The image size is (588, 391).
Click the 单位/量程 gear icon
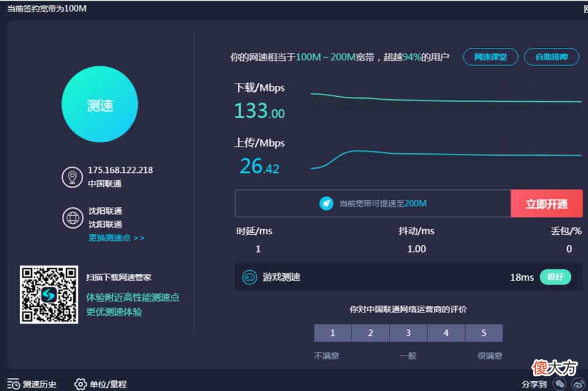point(81,384)
